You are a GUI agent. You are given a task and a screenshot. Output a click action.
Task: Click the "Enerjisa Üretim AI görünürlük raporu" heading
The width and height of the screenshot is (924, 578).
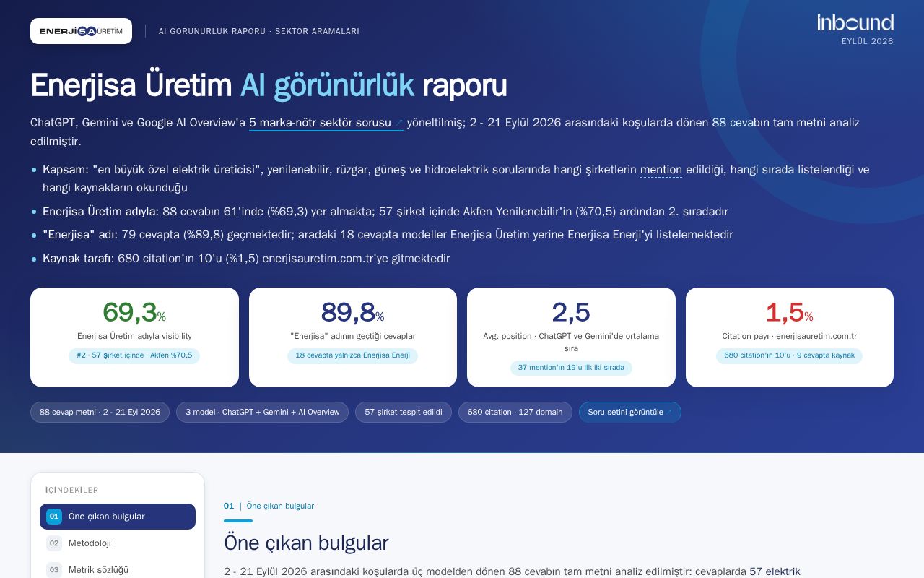269,85
